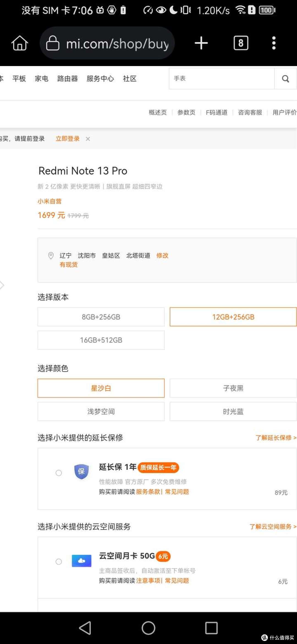The width and height of the screenshot is (297, 644).
Task: Select the 16GB+512GB version
Action: click(101, 340)
